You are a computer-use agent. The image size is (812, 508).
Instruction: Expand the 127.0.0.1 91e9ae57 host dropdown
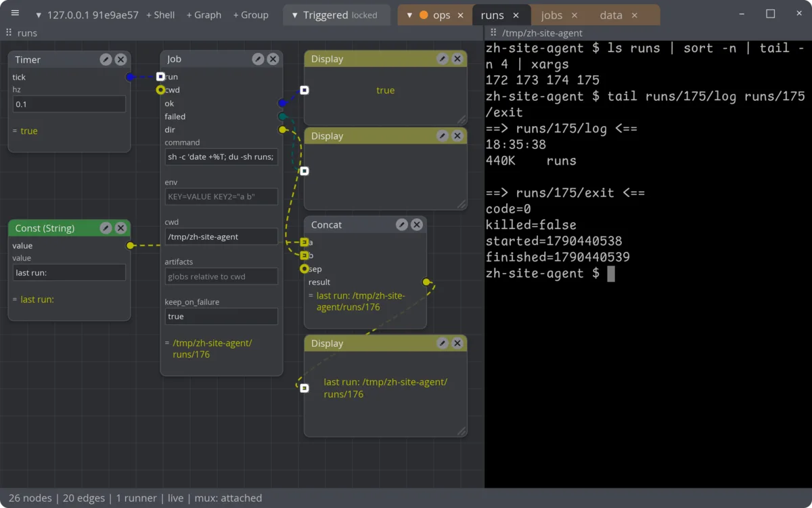point(38,15)
